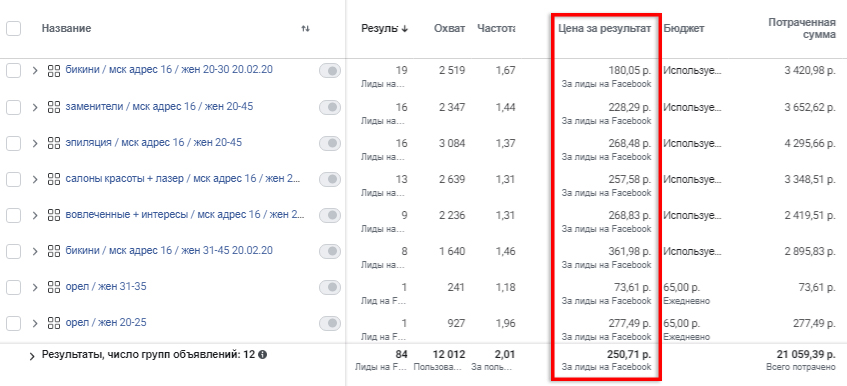Viewport: 847px width, 386px height.
Task: Open the салоны красоты + лазер ad set link
Action: (x=183, y=179)
